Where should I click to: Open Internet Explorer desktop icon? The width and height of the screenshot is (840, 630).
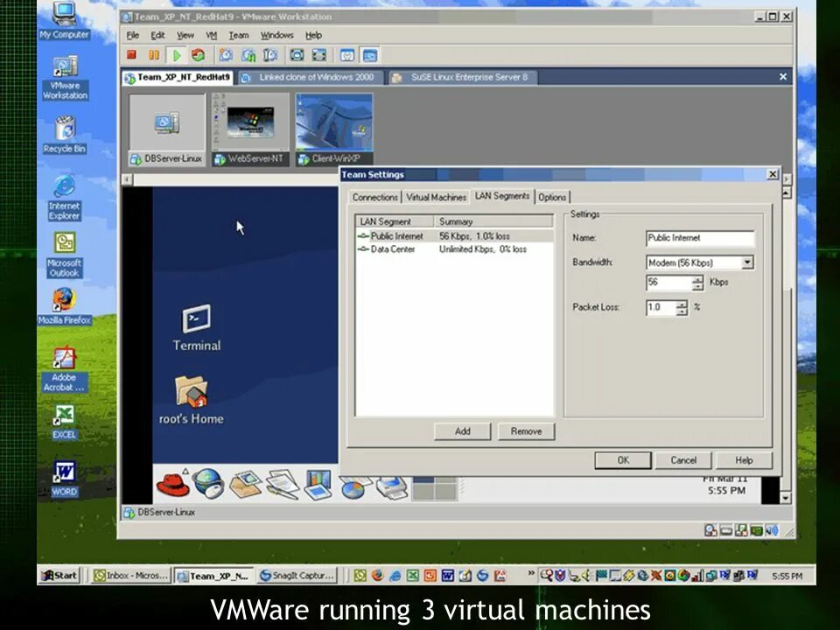coord(64,198)
